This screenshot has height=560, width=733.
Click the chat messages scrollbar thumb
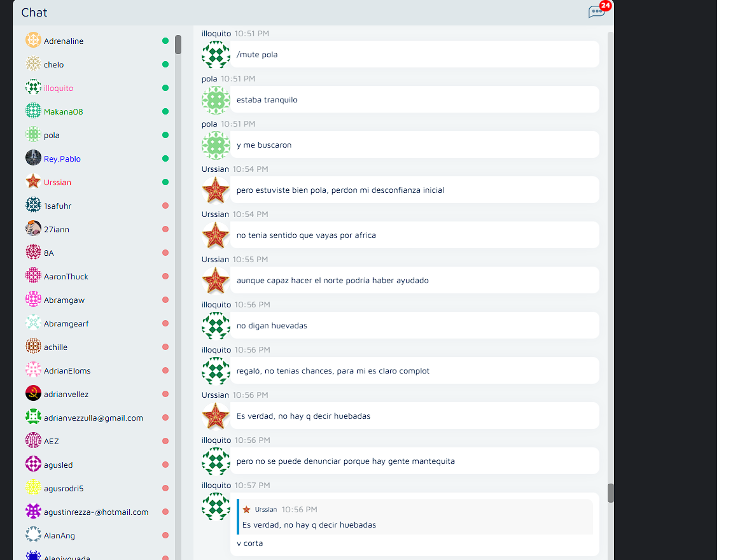pos(611,493)
